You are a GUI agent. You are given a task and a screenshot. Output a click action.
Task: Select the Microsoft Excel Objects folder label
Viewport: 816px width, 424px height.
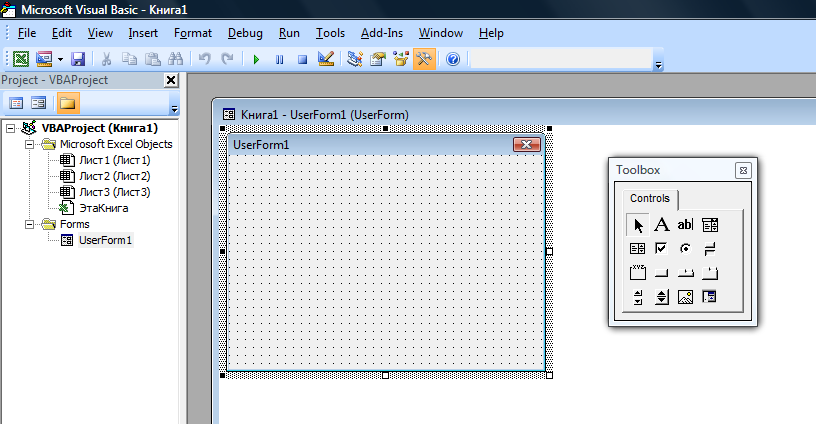(x=116, y=144)
